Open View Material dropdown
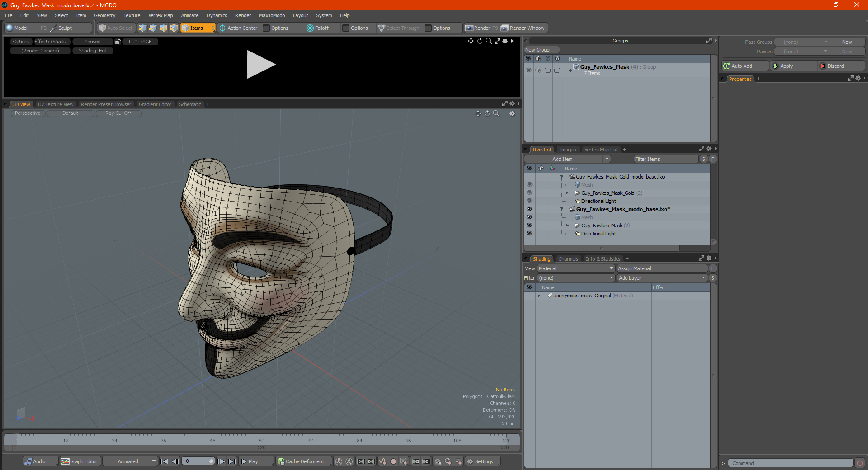868x470 pixels. 576,268
